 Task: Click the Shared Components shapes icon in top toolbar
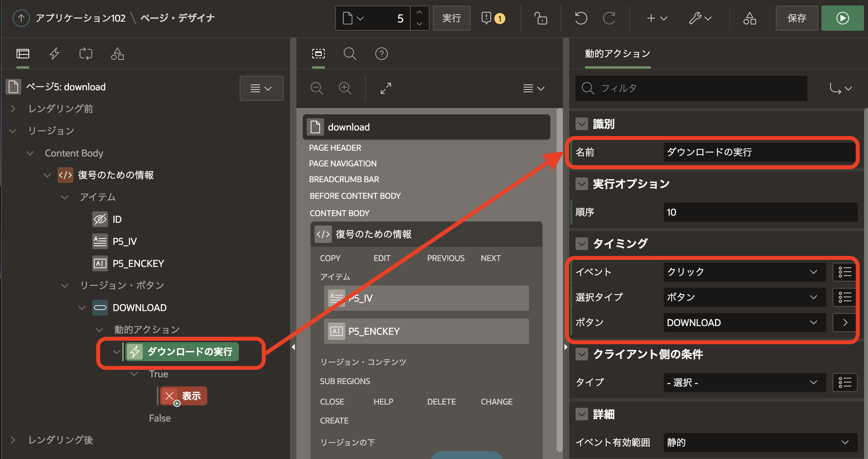tap(750, 18)
